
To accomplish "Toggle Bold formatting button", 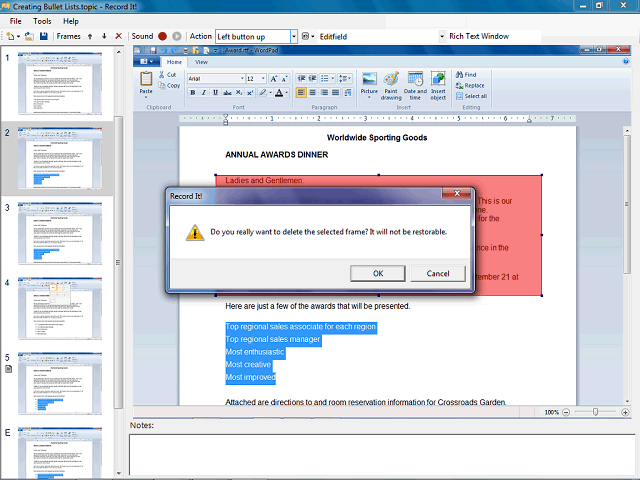I will click(x=193, y=93).
